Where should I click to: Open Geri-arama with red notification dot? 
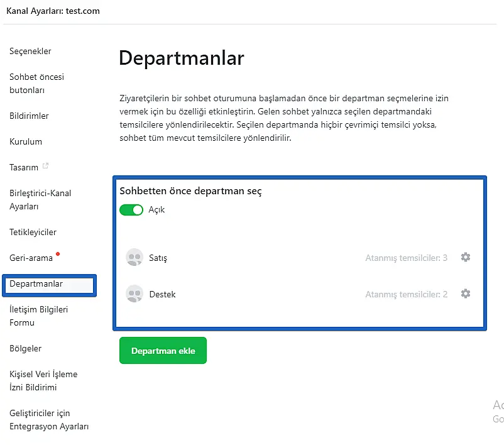tap(31, 258)
